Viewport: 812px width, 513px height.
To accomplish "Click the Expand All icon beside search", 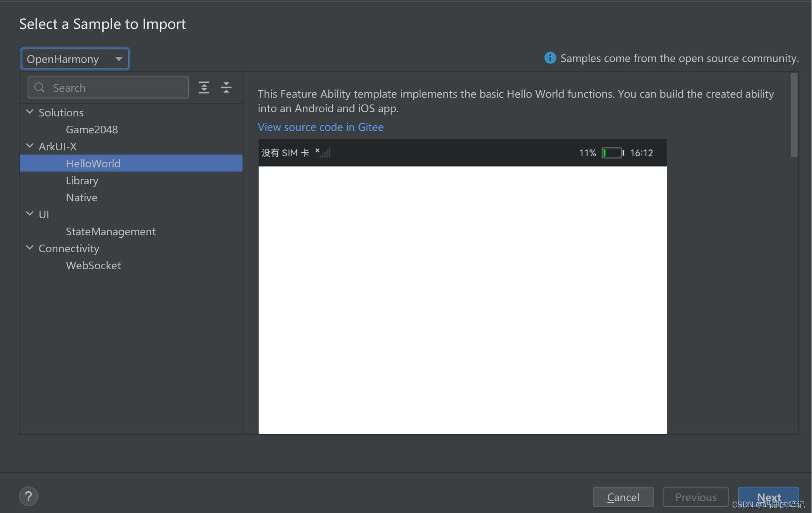I will [x=204, y=87].
